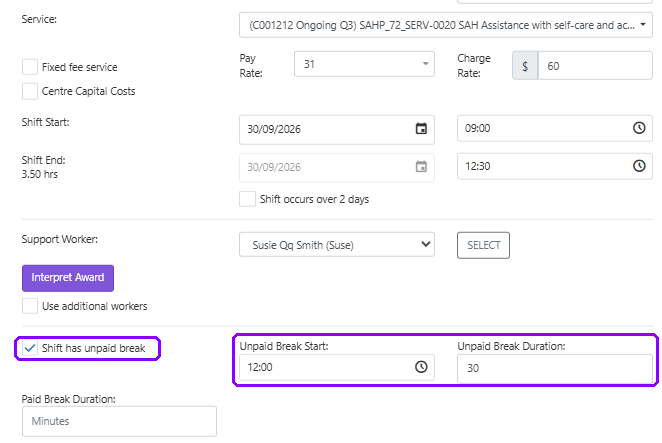Open the Shift End time clock icon
662x443 pixels.
tap(639, 166)
